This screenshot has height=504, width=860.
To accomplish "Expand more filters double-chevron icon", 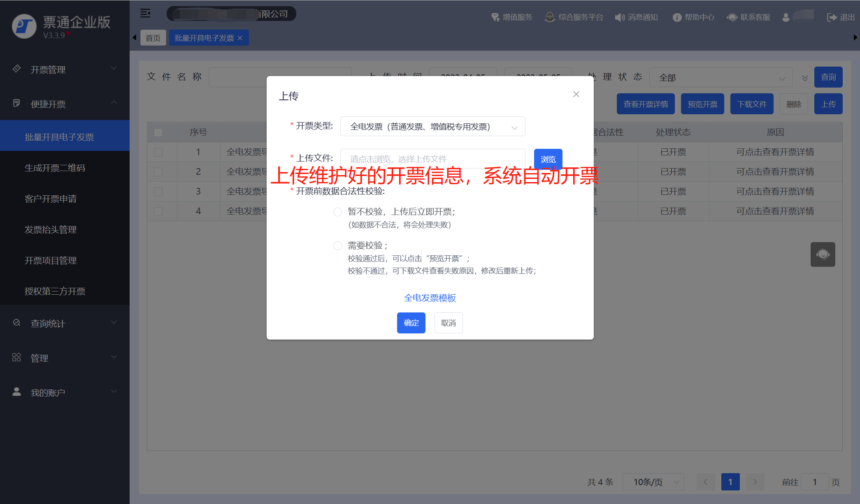I will [x=805, y=78].
